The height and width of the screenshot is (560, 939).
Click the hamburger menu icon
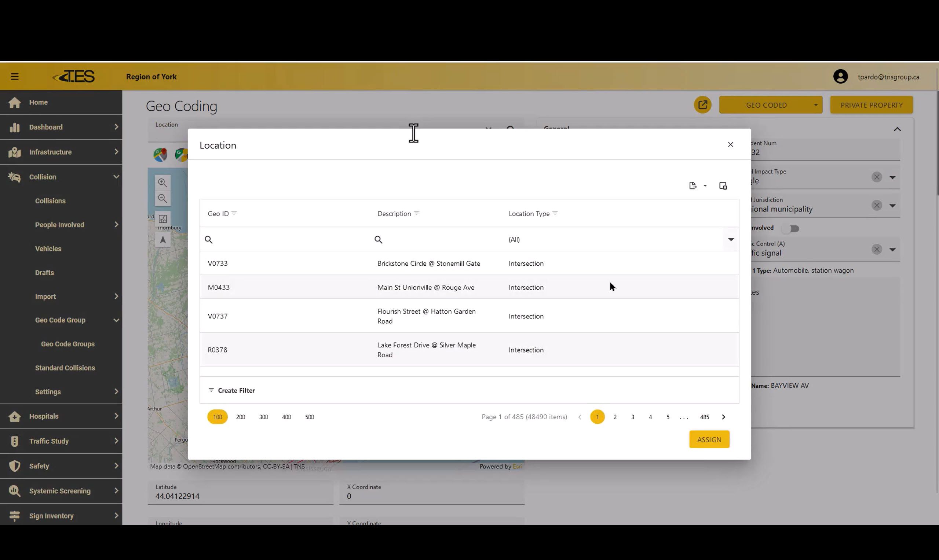tap(14, 77)
